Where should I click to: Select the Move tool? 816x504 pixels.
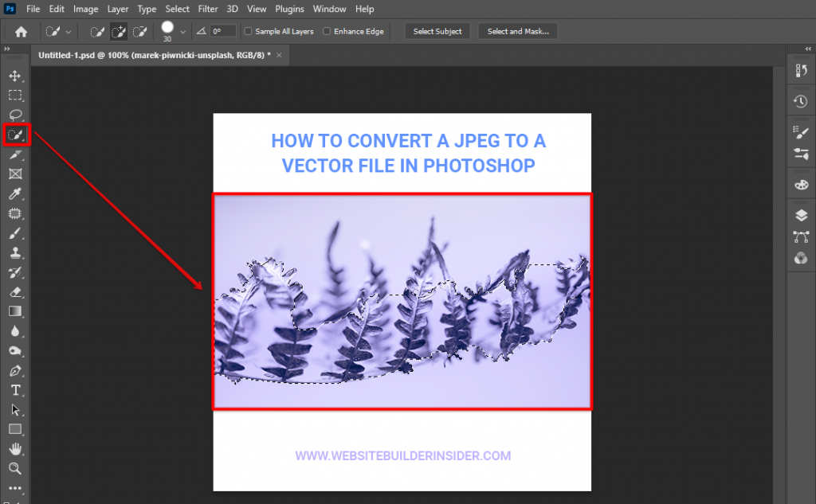15,76
